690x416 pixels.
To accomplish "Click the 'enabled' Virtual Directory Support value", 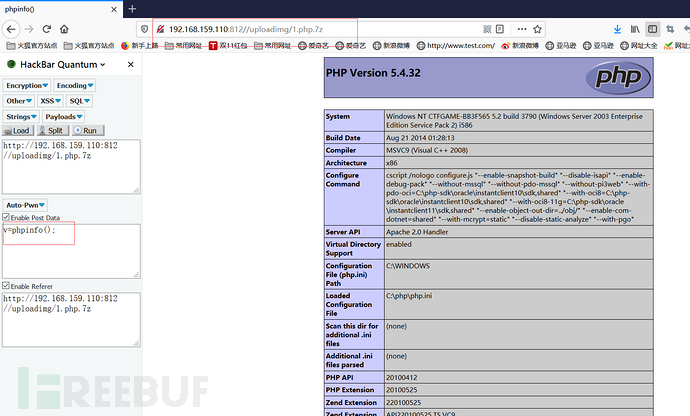I will [x=399, y=244].
